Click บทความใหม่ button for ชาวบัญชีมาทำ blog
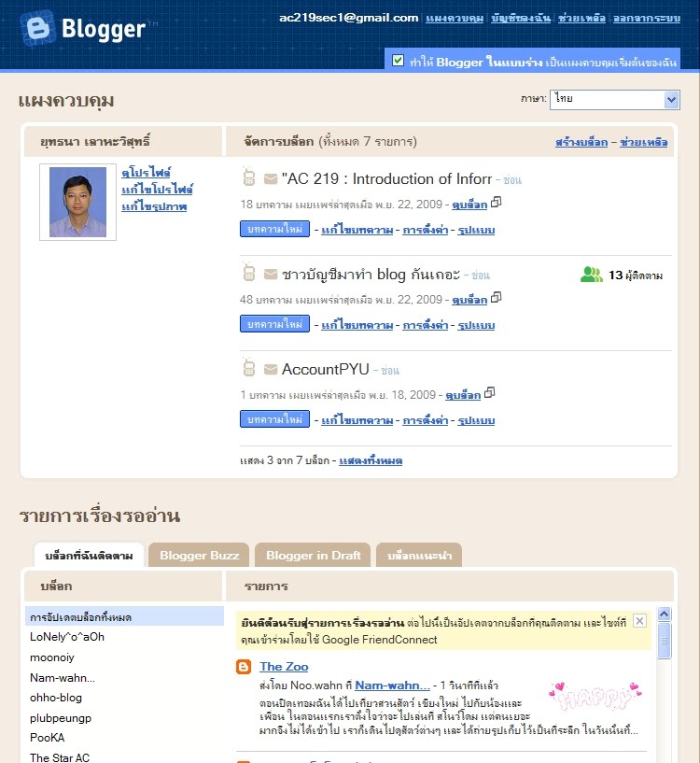This screenshot has height=763, width=700. 274,324
